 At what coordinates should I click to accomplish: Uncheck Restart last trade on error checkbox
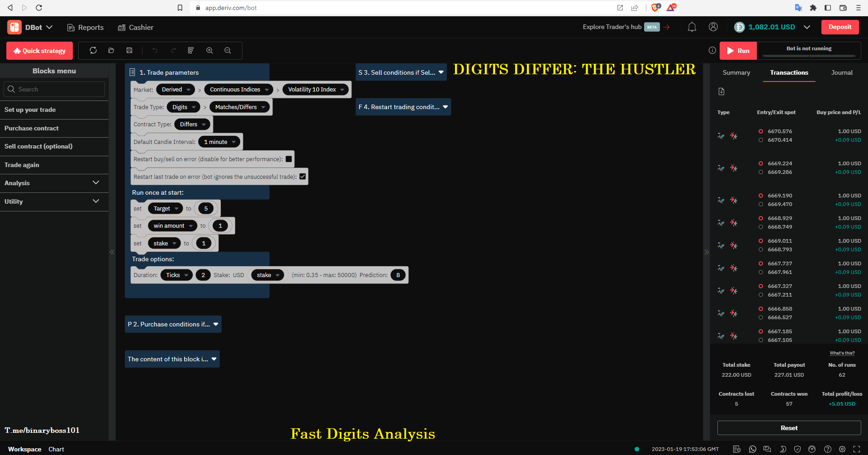point(303,177)
